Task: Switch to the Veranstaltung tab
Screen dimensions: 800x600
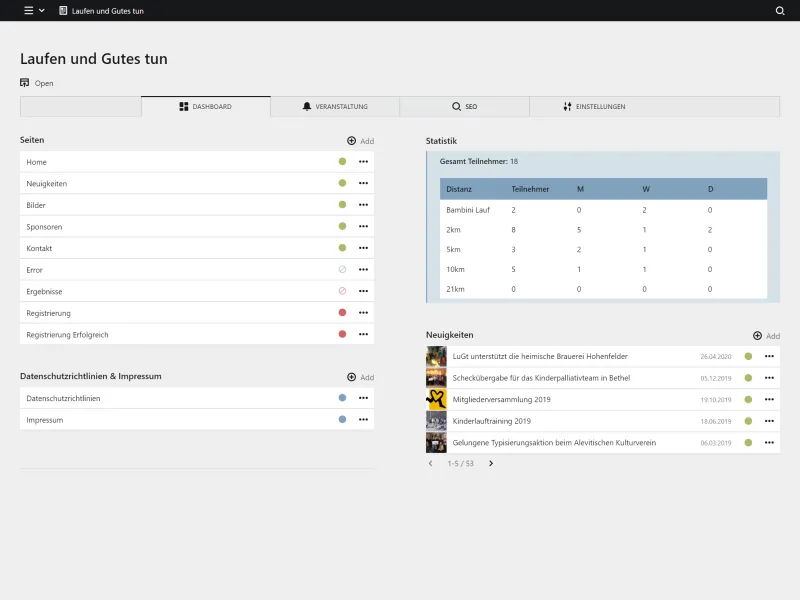Action: point(335,106)
